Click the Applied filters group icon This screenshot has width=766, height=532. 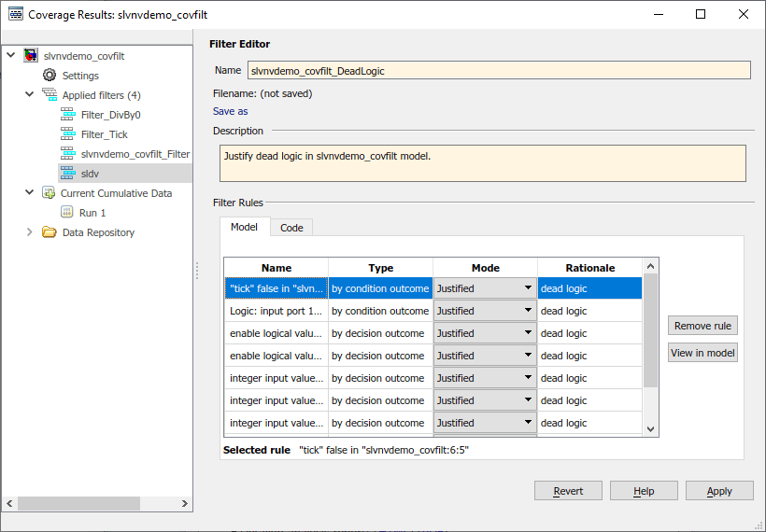50,95
